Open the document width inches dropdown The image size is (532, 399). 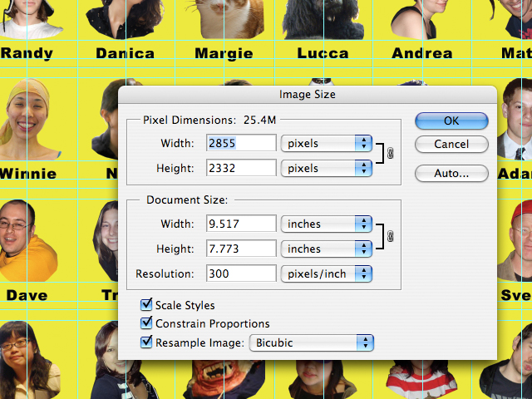[x=327, y=224]
